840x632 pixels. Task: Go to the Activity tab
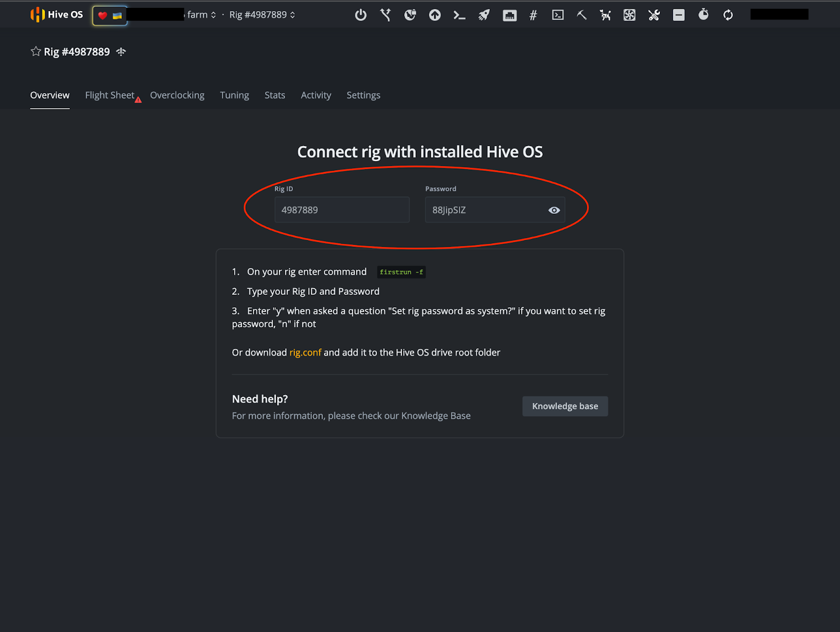click(x=316, y=95)
